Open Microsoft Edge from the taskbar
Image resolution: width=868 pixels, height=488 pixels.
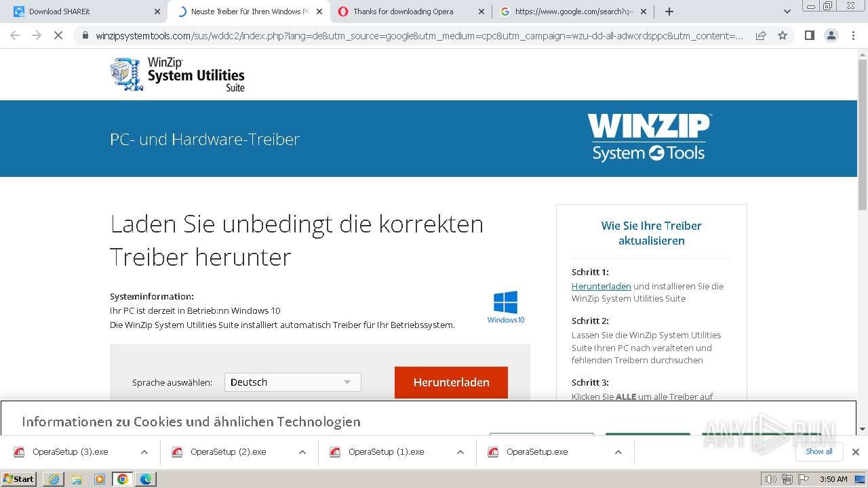click(146, 479)
